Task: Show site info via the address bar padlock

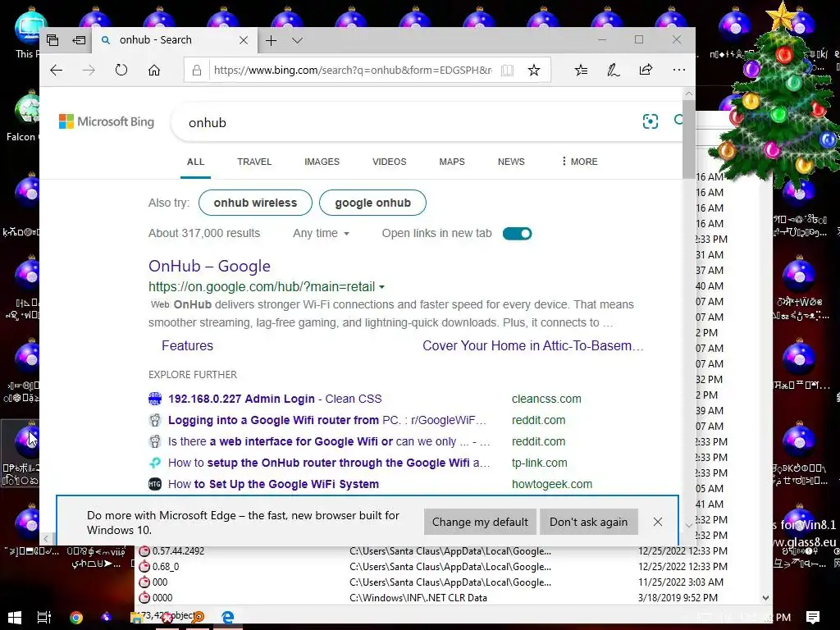Action: 197,71
